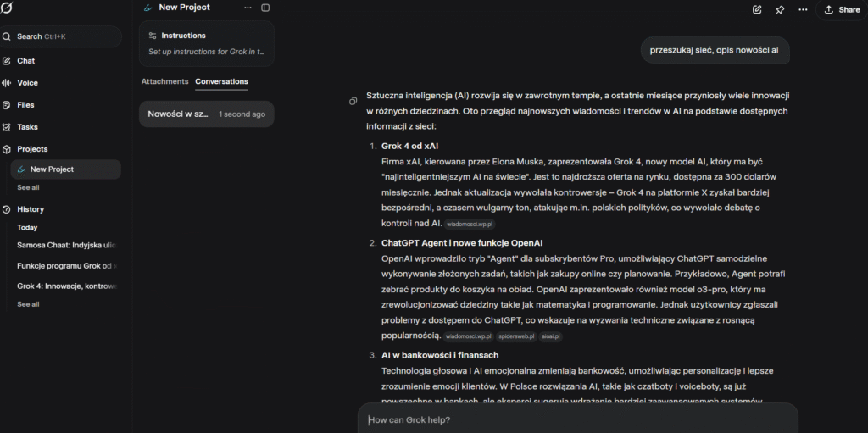Toggle the project side panel icon
Viewport: 868px width, 433px height.
tap(265, 8)
